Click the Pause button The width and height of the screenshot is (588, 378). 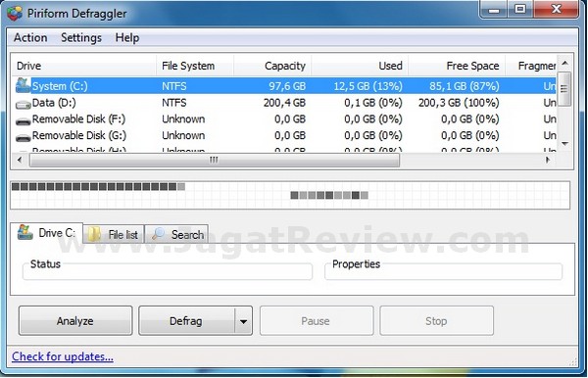317,320
